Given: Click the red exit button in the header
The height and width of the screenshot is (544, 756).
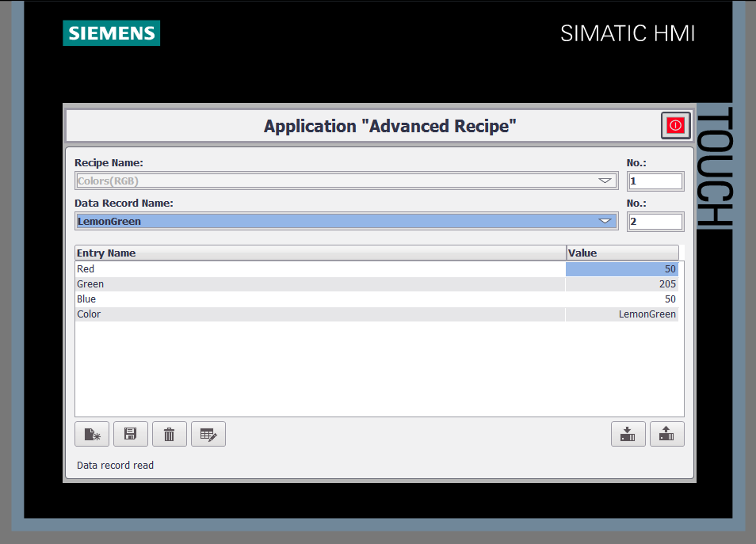Looking at the screenshot, I should [x=675, y=126].
